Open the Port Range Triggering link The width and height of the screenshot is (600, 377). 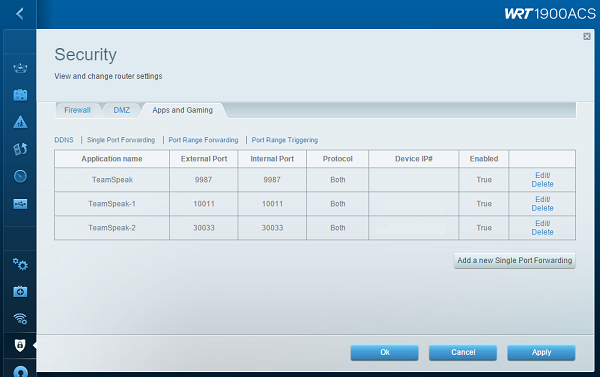(x=285, y=140)
